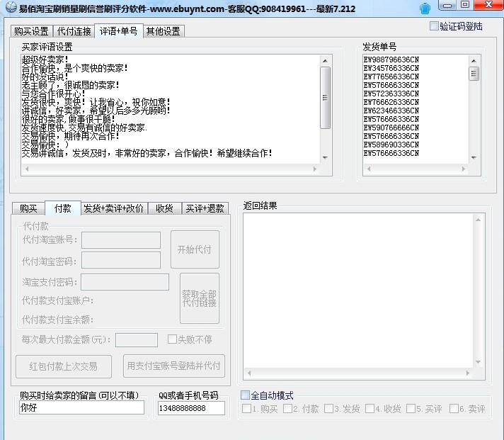Image resolution: width=504 pixels, height=440 pixels.
Task: Click the QQ或者手机号码 field with 13488888888
Action: 191,408
